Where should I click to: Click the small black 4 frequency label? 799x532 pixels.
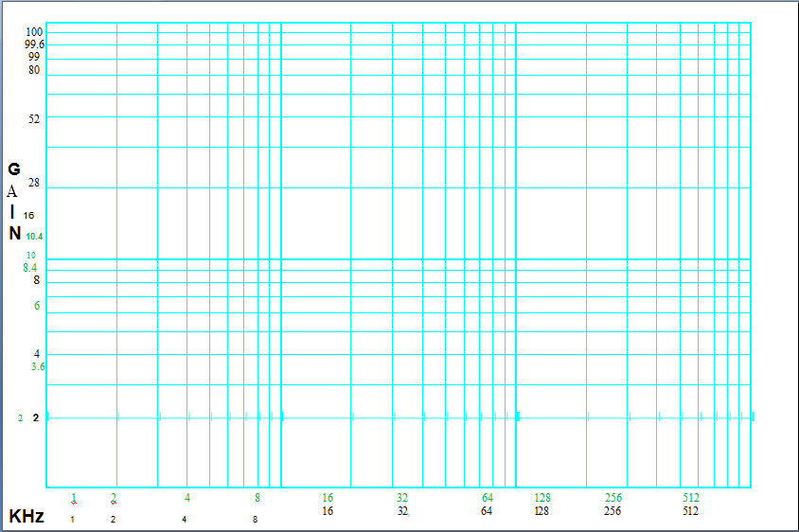(x=184, y=520)
